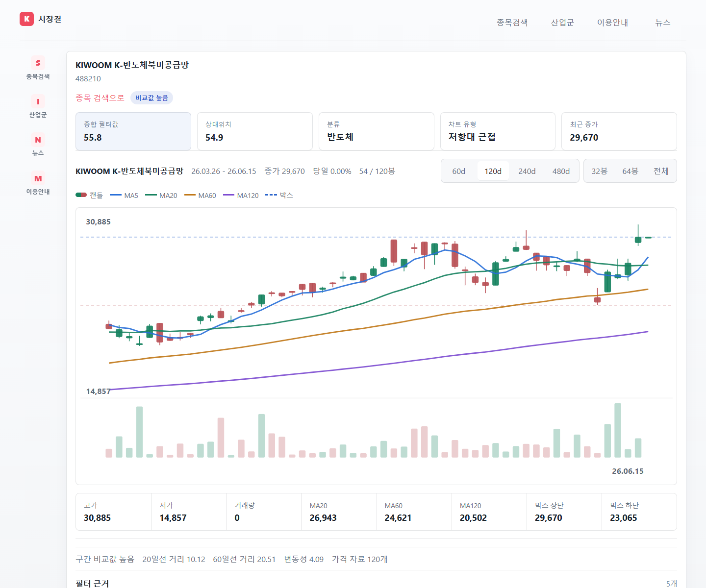Switch to the 240d period
Viewport: 706px width, 588px height.
point(527,171)
